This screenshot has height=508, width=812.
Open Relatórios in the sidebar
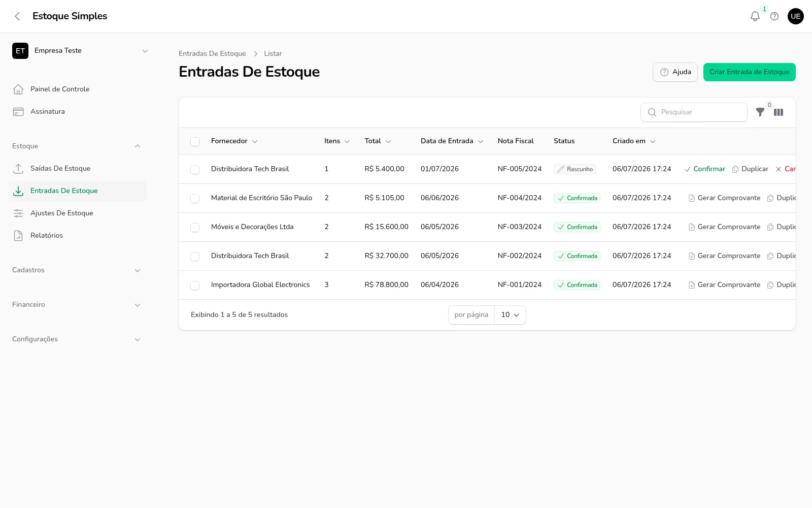[x=78, y=236]
